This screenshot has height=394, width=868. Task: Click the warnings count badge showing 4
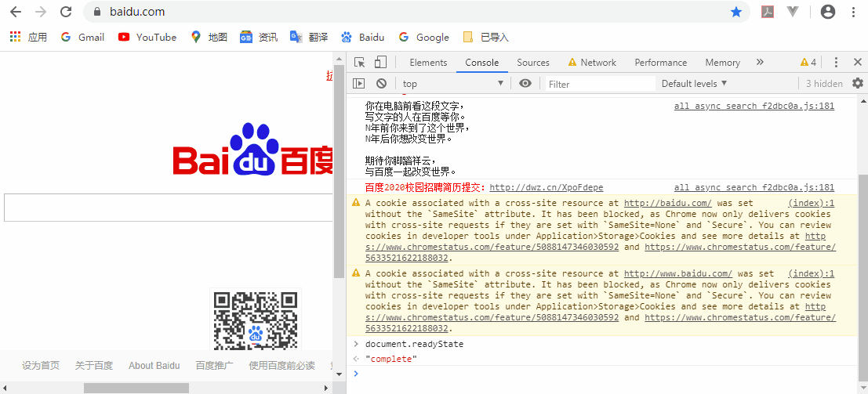(808, 63)
